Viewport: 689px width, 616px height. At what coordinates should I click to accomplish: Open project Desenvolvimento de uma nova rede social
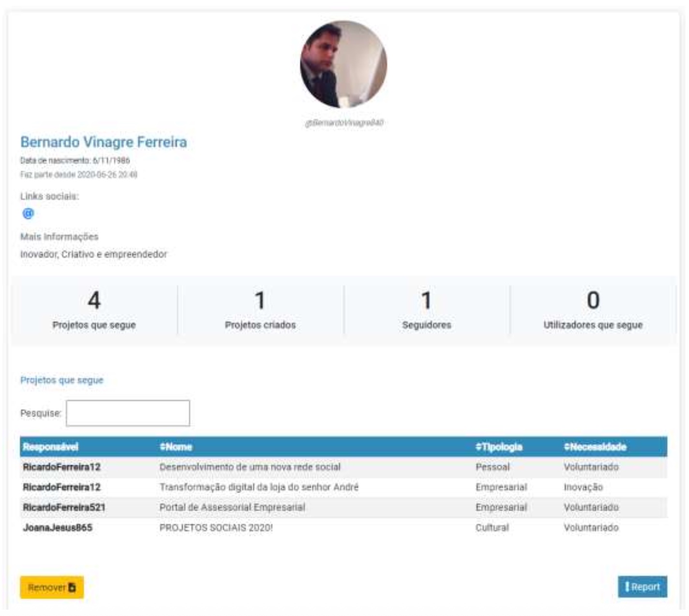[x=250, y=467]
